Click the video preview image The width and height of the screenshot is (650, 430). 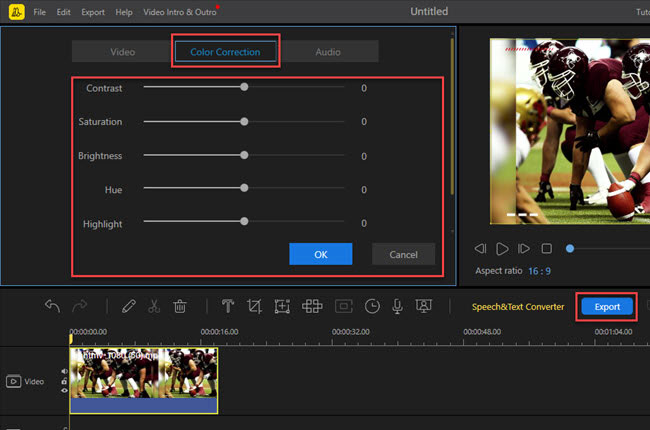[x=570, y=131]
